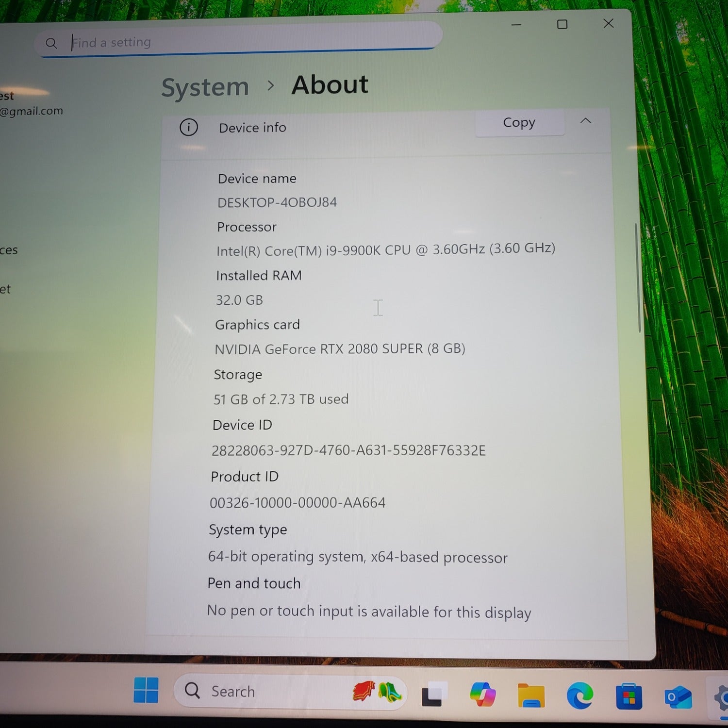Click the breadcrumb arrow between System and About
This screenshot has width=728, height=728.
click(271, 86)
